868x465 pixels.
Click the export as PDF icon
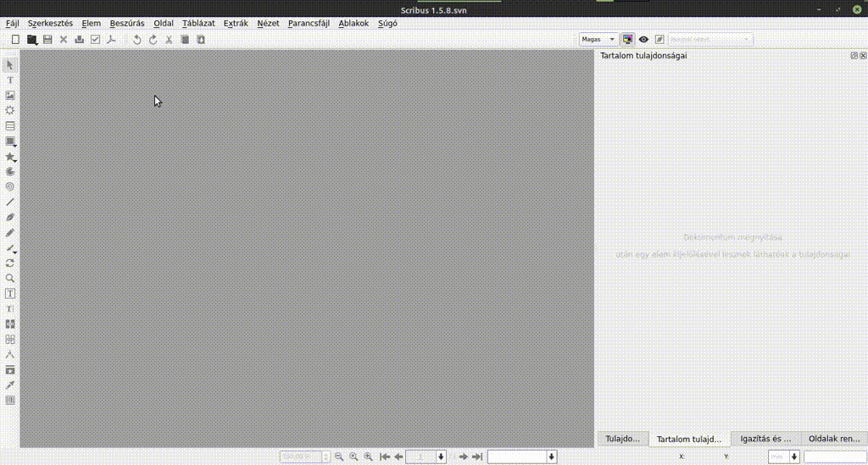[111, 39]
